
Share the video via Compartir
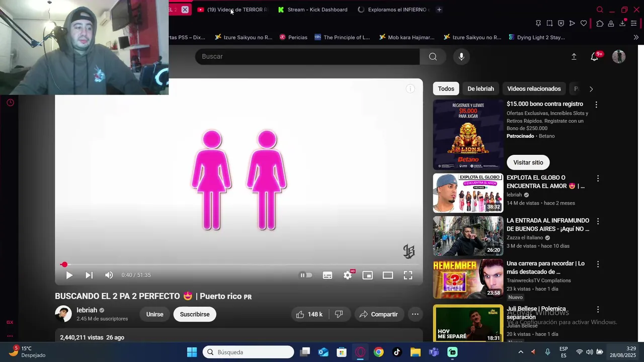point(379,314)
